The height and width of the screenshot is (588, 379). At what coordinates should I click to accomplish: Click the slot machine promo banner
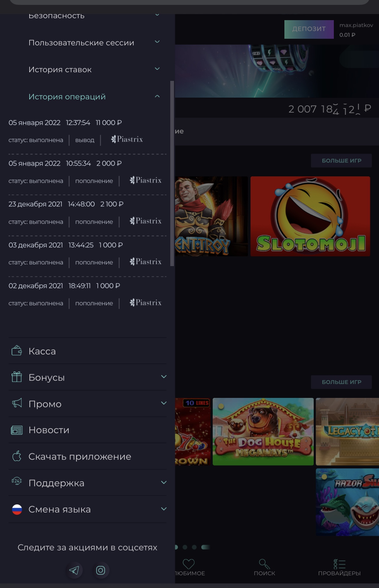[277, 71]
